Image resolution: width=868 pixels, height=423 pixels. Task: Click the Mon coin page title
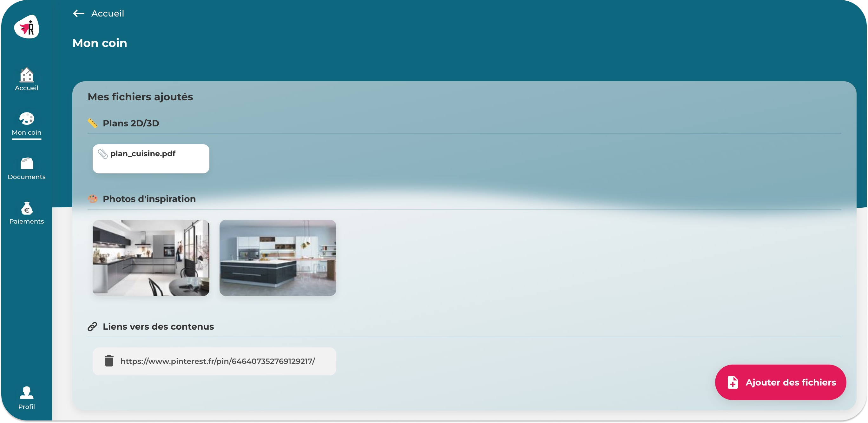[x=100, y=43]
